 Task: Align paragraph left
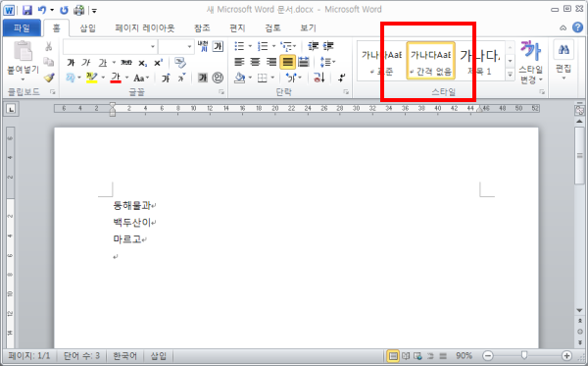239,62
